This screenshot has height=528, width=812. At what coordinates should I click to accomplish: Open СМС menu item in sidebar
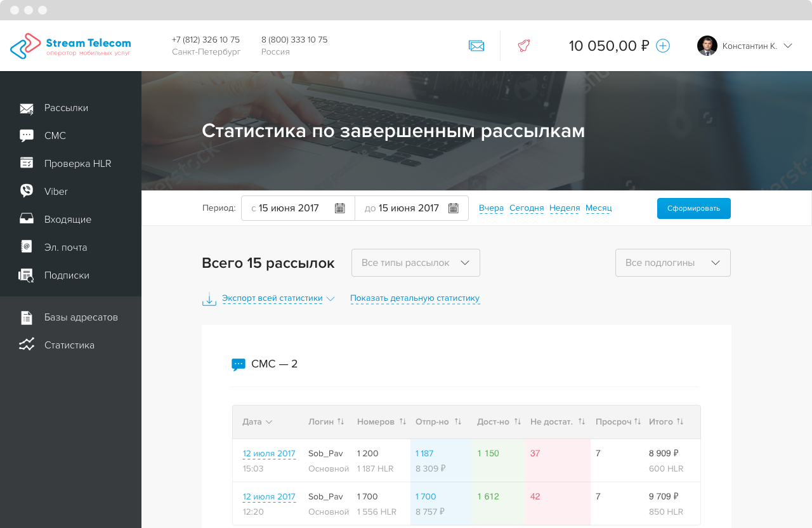coord(55,136)
